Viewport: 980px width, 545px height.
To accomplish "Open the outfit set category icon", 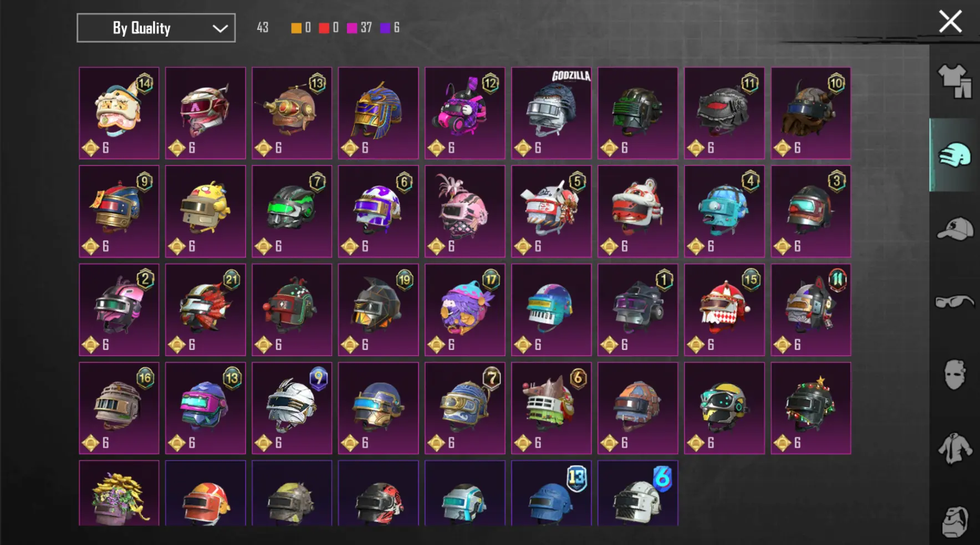I will pos(955,81).
